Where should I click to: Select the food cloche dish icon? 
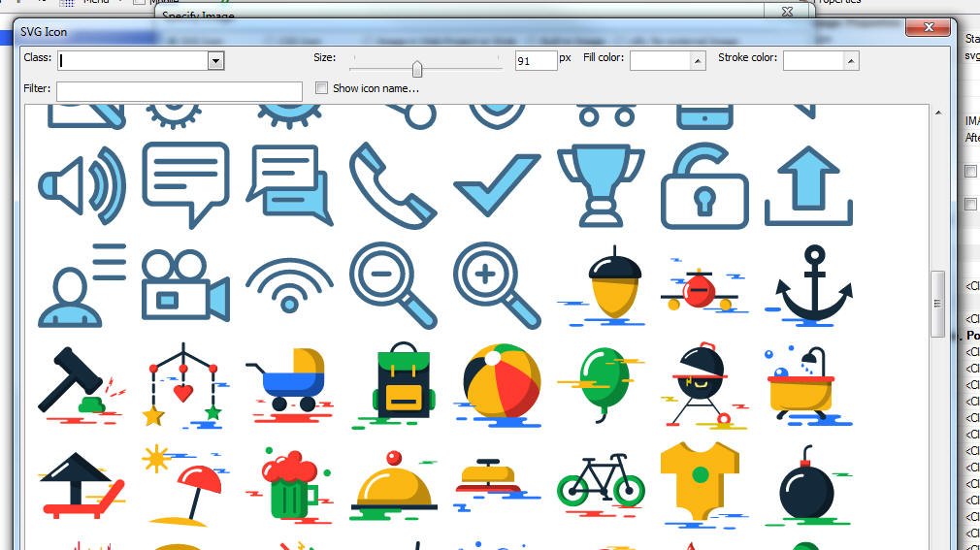(393, 486)
